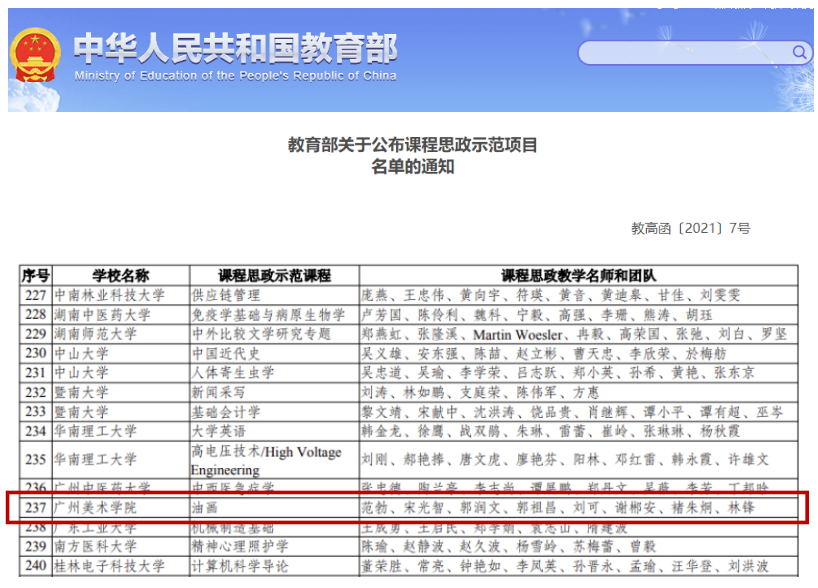This screenshot has height=588, width=818.
Task: Click the 课程思政教学名师和团队 column header
Action: click(x=578, y=276)
